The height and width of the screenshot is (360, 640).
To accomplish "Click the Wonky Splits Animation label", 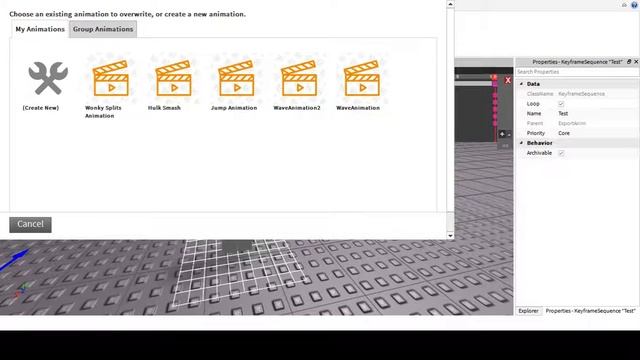I will 103,112.
